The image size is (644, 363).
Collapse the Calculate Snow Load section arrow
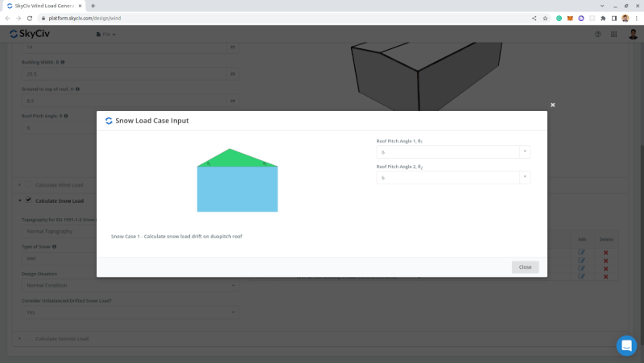(x=19, y=200)
